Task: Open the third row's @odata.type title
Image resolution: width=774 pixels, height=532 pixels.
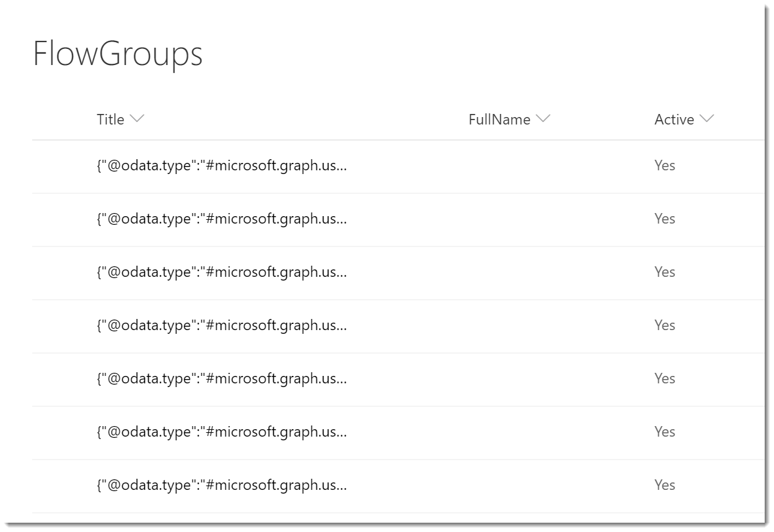Action: [x=221, y=272]
